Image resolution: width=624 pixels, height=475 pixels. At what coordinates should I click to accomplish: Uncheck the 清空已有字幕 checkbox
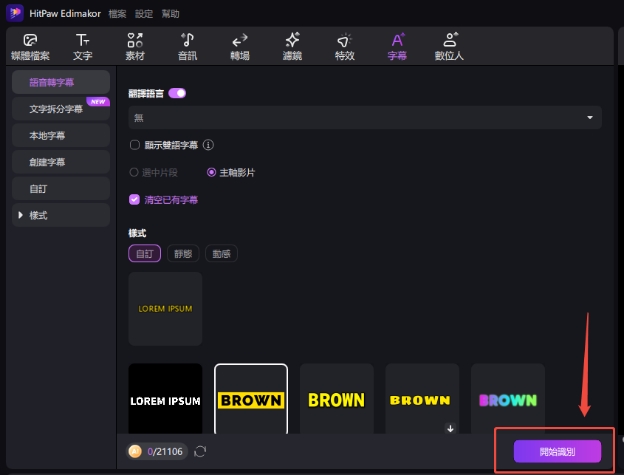coord(135,199)
